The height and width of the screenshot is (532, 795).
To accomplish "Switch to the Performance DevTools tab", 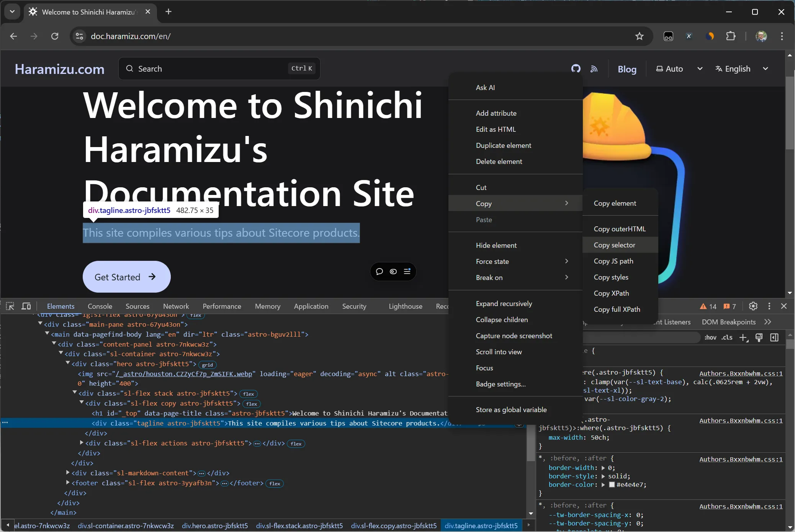I will point(221,306).
